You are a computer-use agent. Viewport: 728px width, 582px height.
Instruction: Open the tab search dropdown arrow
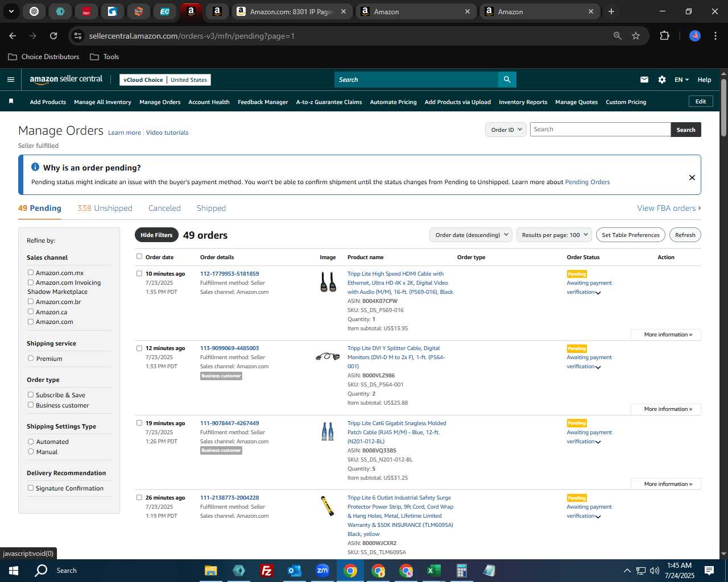tap(11, 11)
